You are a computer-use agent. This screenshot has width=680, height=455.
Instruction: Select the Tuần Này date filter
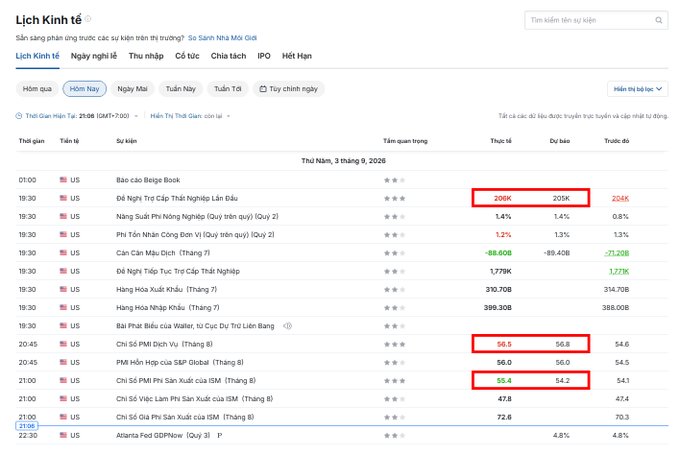point(180,89)
